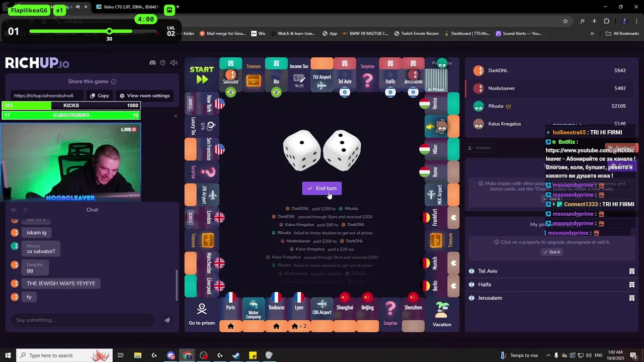The width and height of the screenshot is (644, 362).
Task: Click the End turn button
Action: tap(322, 188)
